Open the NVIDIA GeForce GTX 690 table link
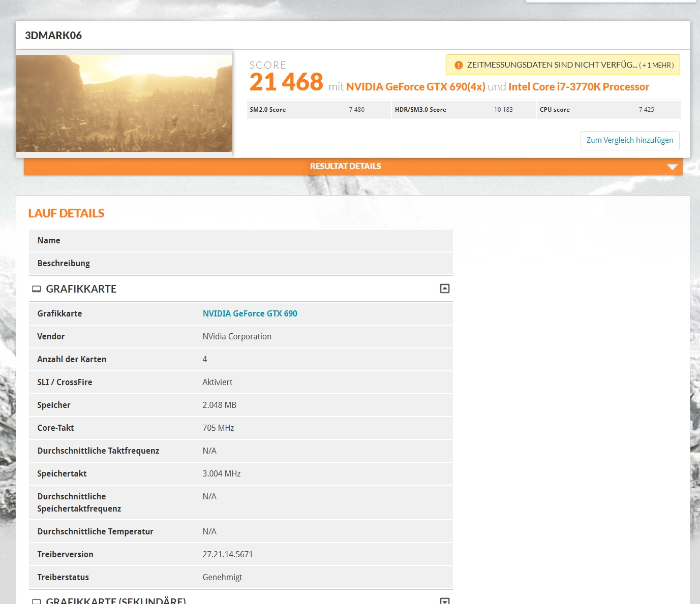 250,313
